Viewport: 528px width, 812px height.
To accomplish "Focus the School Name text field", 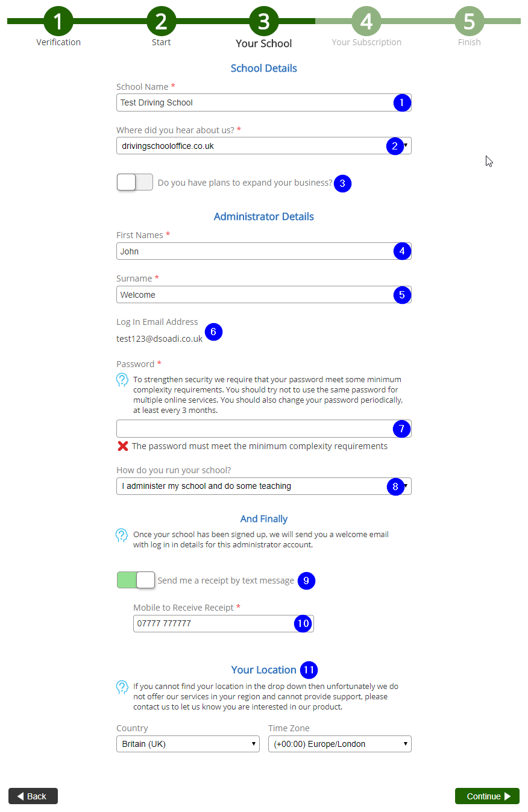I will [x=253, y=102].
